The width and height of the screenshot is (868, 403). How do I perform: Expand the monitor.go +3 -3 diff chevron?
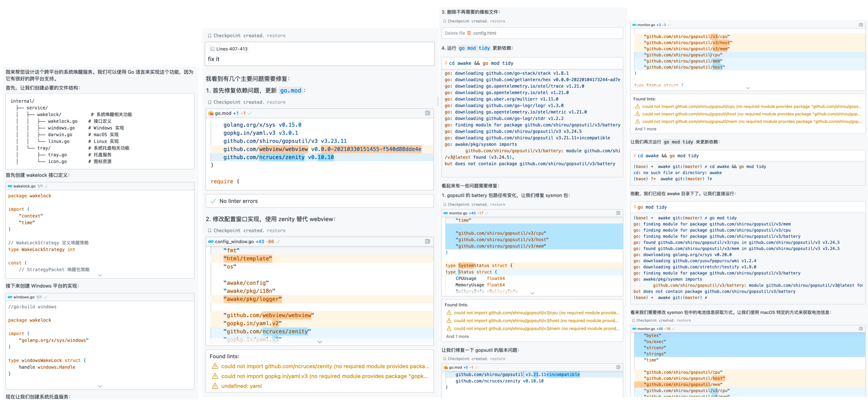coord(748,88)
